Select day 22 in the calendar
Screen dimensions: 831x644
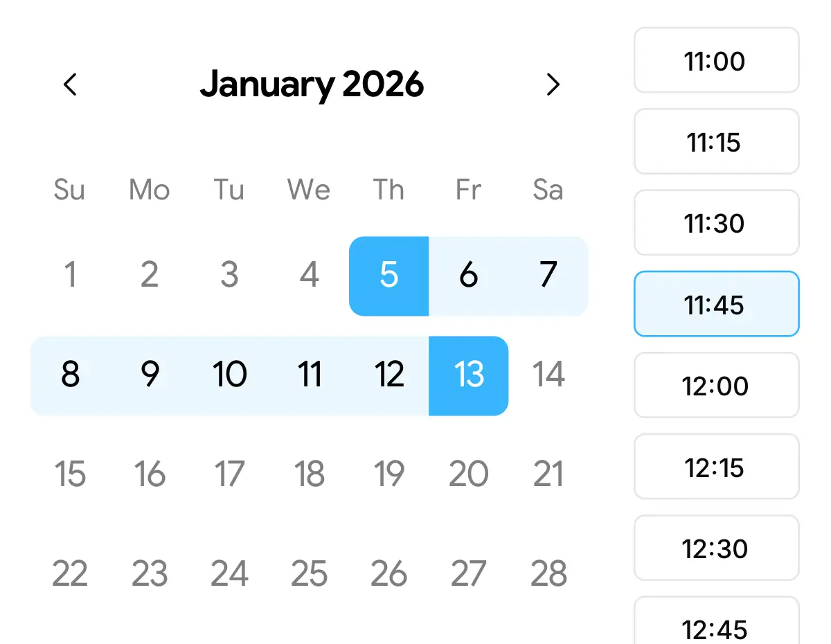click(70, 574)
